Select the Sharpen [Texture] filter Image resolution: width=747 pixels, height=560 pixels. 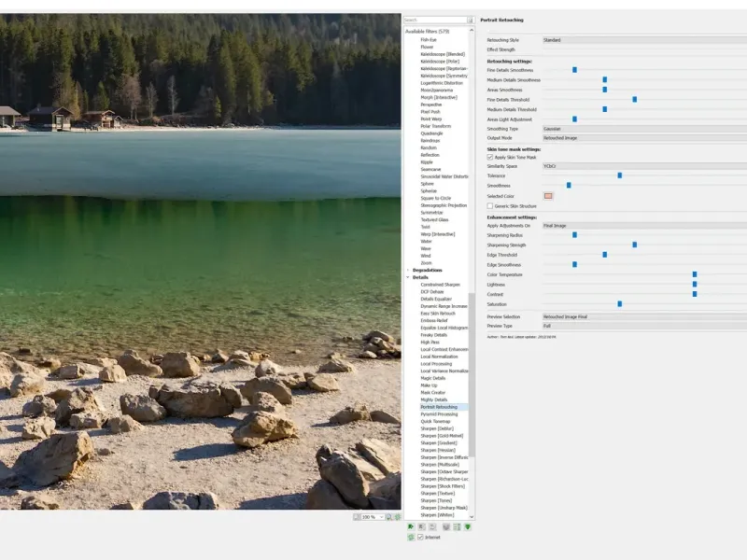[x=437, y=494]
